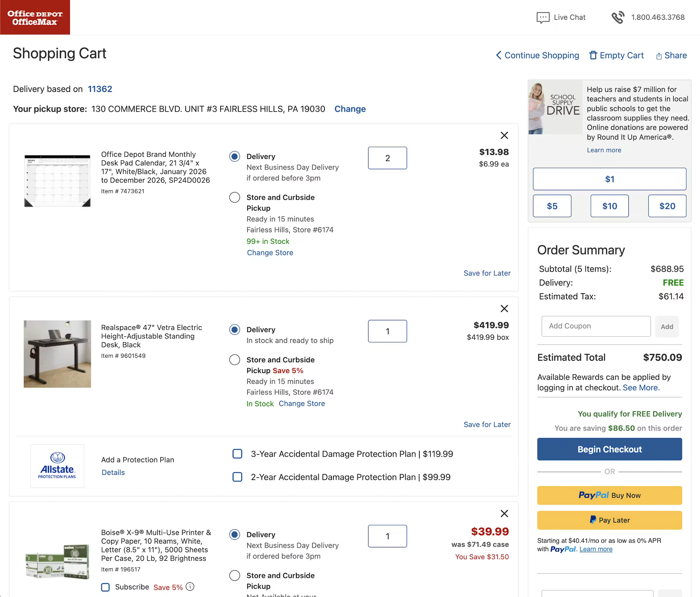Save the Desk Pad Calendar for later
This screenshot has width=700, height=597.
pyautogui.click(x=486, y=273)
